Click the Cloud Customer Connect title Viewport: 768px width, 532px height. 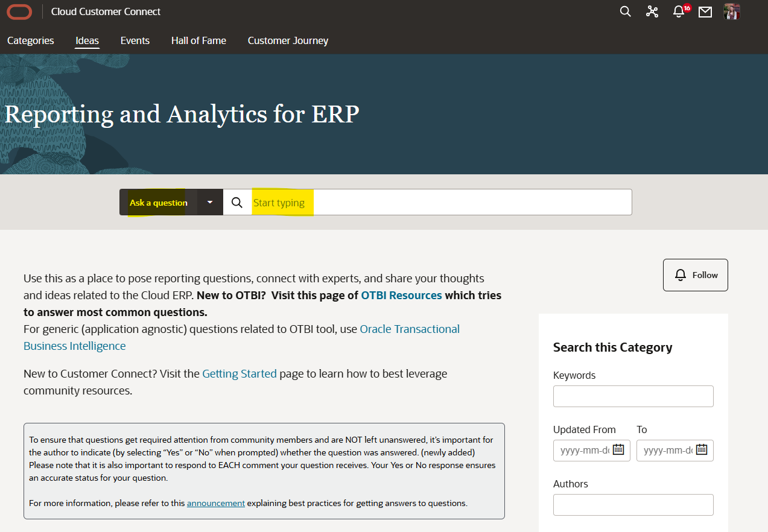(x=106, y=11)
